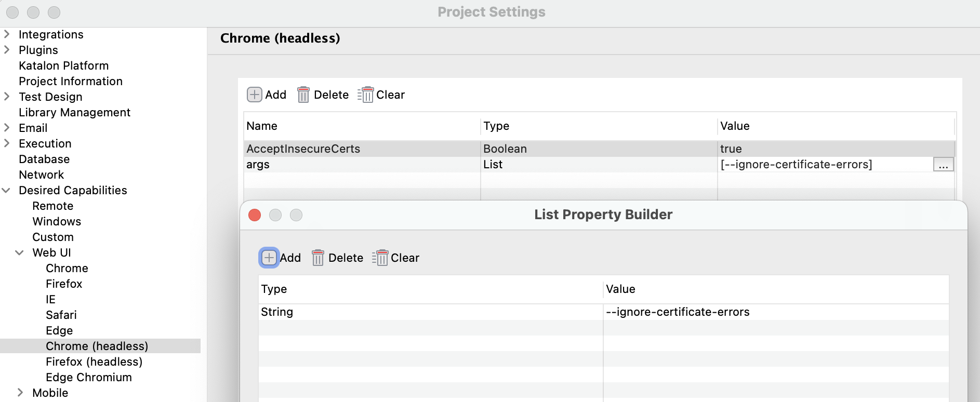Expand the Mobile tree node
980x402 pixels.
tap(20, 393)
